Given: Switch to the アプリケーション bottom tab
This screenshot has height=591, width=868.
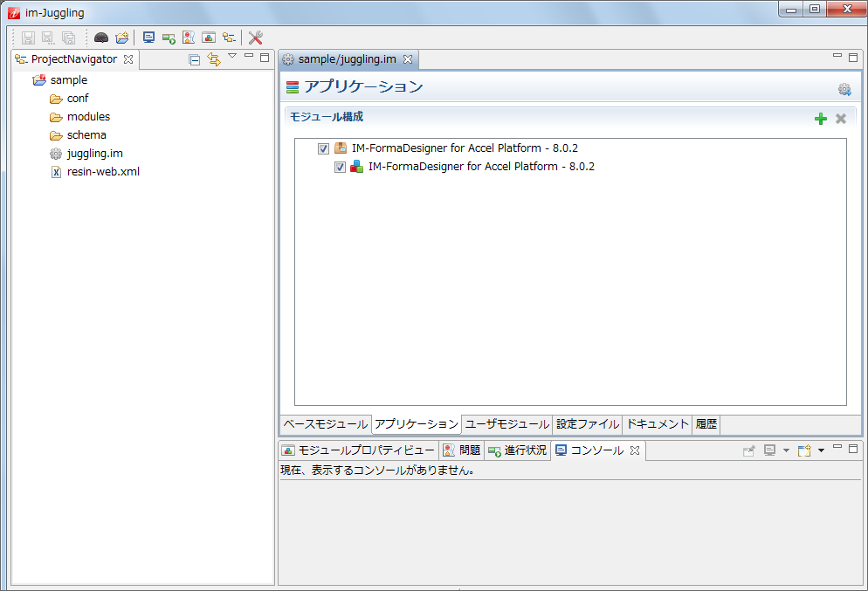Looking at the screenshot, I should pyautogui.click(x=417, y=424).
